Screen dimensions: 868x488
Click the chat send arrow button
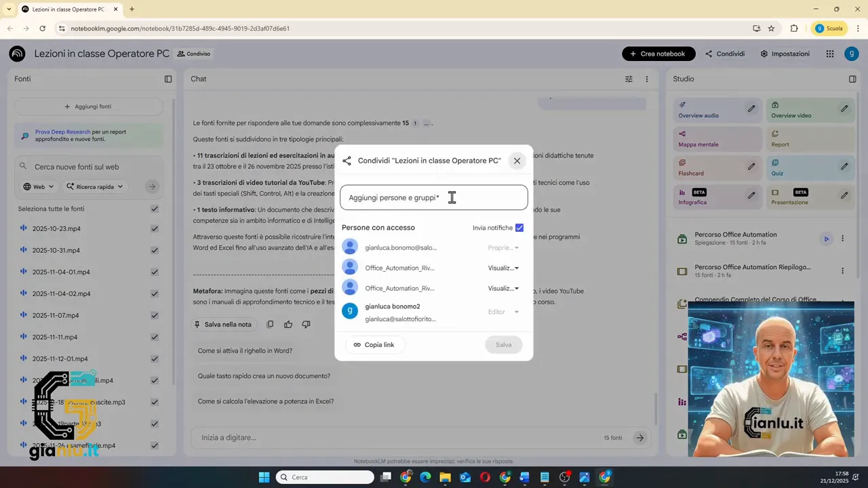point(639,438)
